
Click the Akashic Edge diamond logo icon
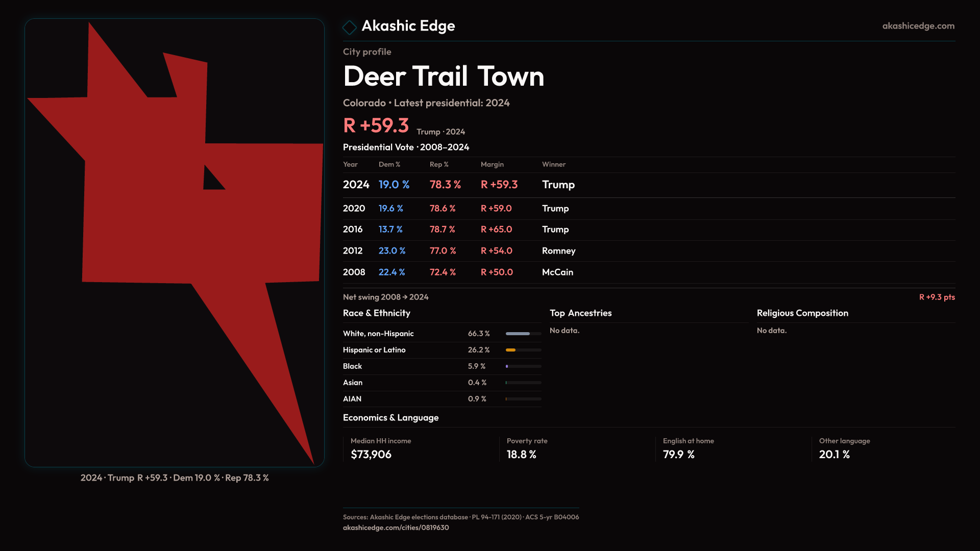[x=350, y=27]
